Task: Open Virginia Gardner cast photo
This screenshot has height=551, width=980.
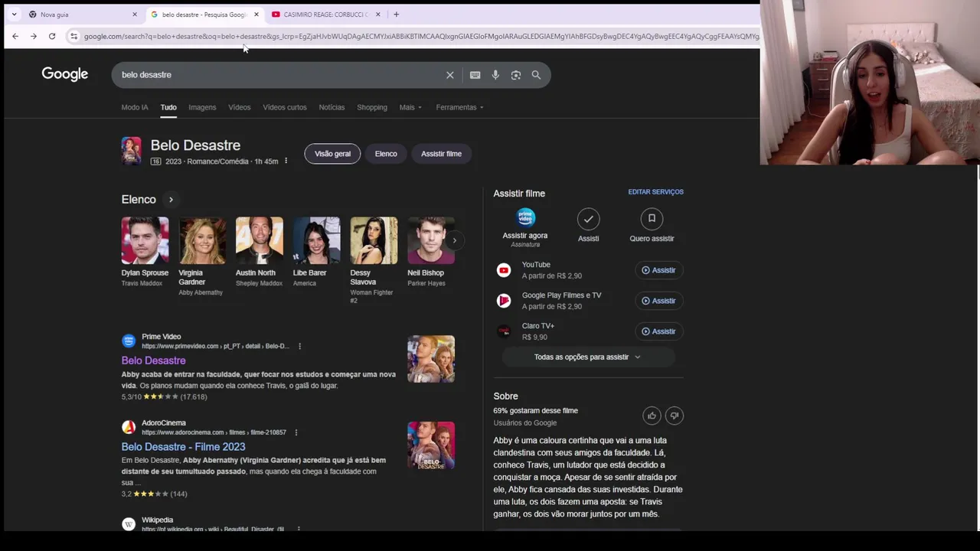Action: point(202,240)
